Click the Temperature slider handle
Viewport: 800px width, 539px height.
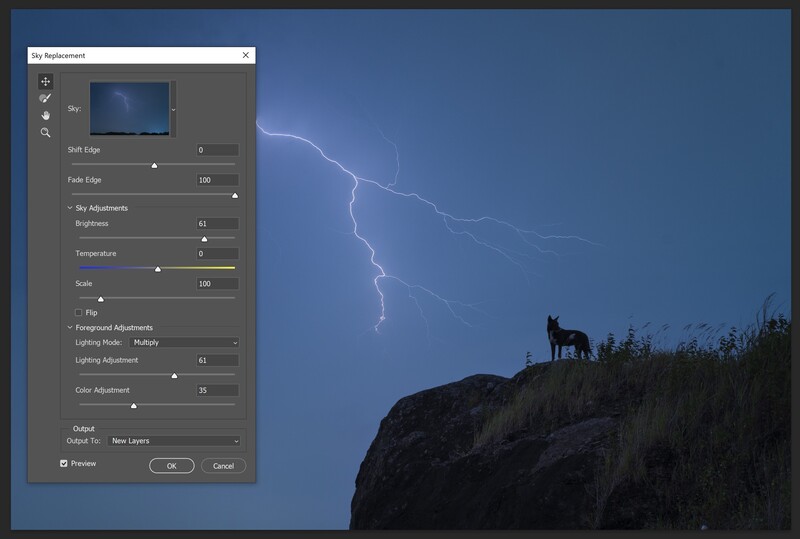158,269
